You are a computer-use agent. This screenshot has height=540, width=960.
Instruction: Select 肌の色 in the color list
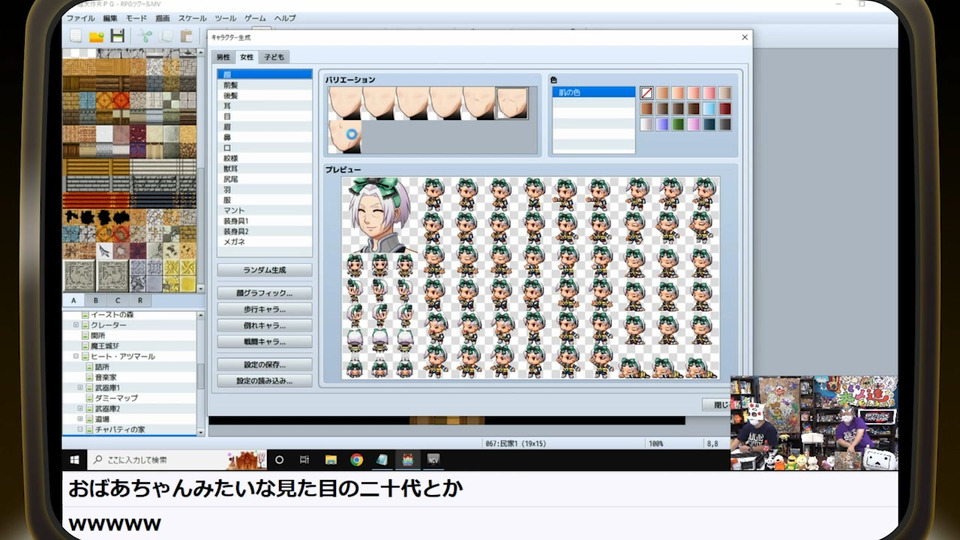[593, 92]
